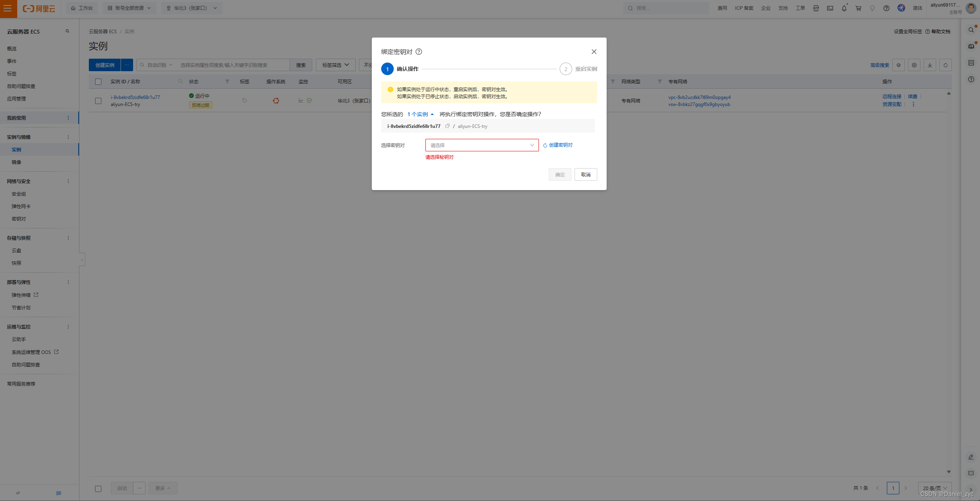Click the refresh icon beside 创建密钥对
This screenshot has height=501, width=980.
(x=545, y=145)
